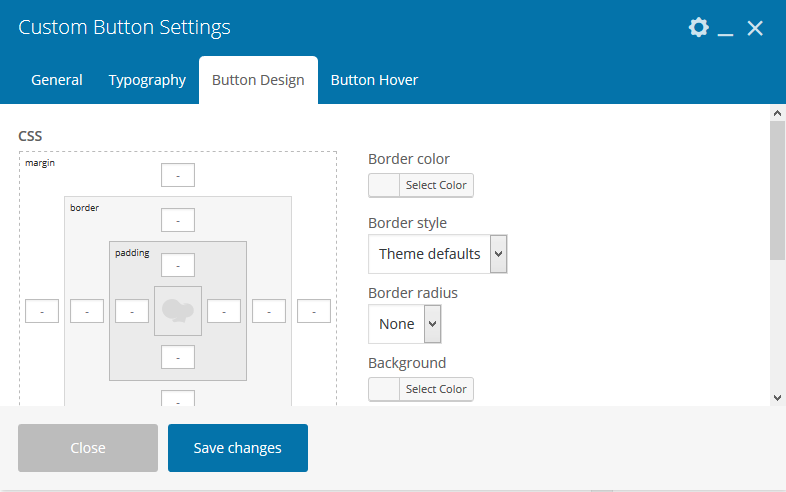The height and width of the screenshot is (492, 786).
Task: Close dialog with the X icon
Action: pos(755,28)
